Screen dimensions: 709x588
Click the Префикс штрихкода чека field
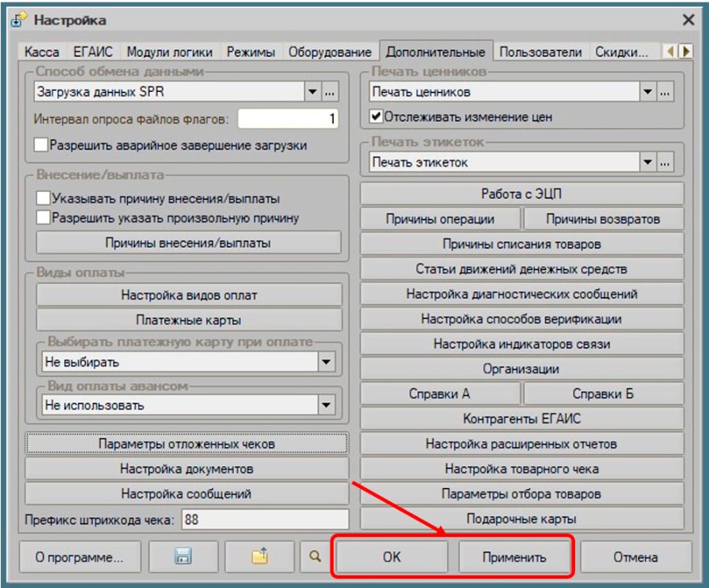[265, 520]
